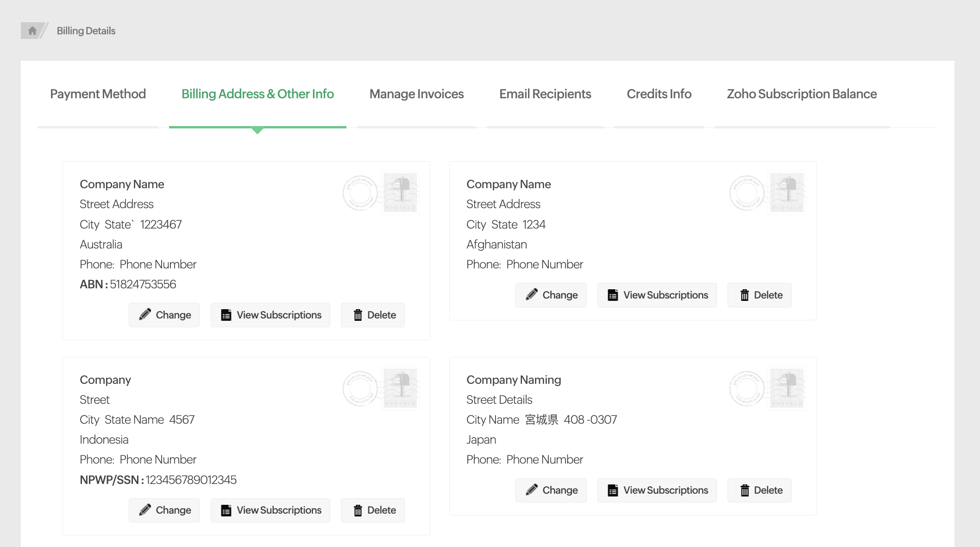Click document icon in Afghanistan card's View Subscriptions
980x547 pixels.
coord(613,295)
